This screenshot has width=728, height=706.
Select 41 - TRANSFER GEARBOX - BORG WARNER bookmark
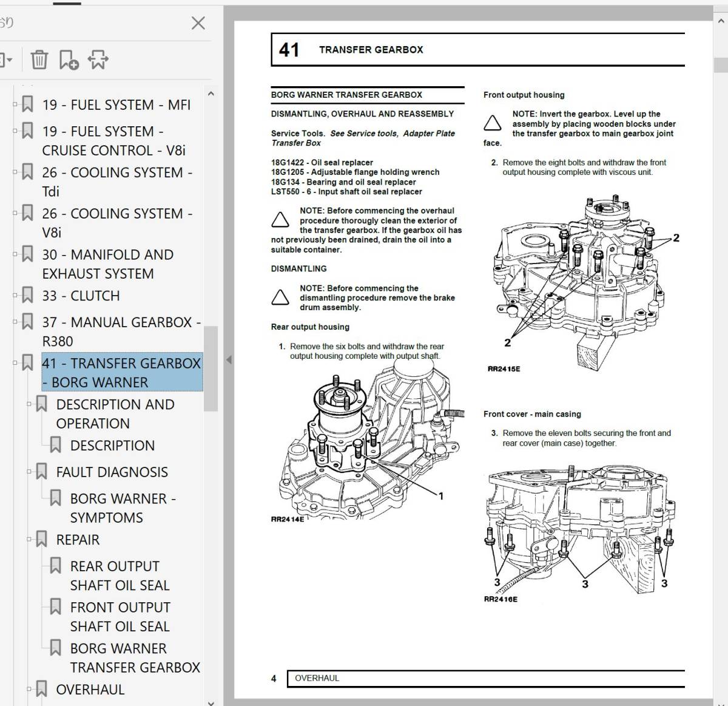(x=121, y=372)
